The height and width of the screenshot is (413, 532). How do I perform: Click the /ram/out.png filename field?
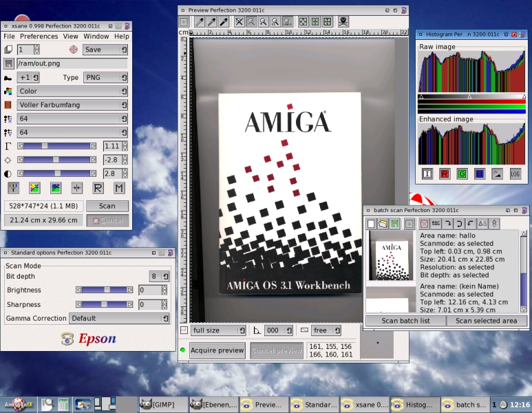[72, 63]
